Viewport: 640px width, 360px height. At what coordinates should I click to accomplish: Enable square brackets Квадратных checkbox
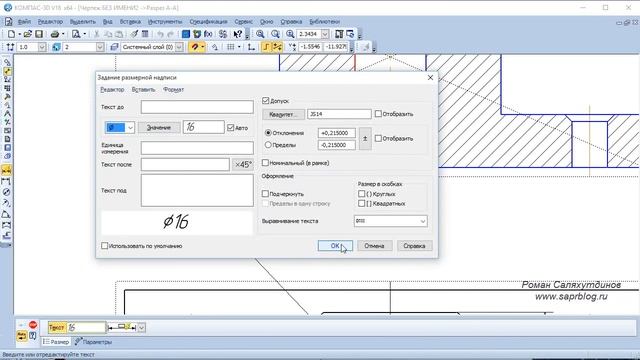[362, 203]
